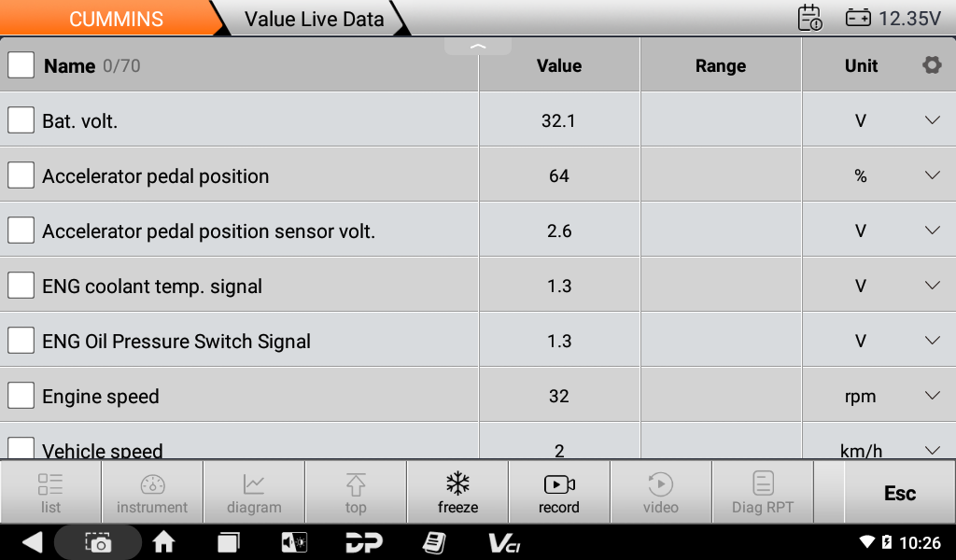Tap the DP diagnostics icon
The width and height of the screenshot is (956, 560).
(363, 542)
